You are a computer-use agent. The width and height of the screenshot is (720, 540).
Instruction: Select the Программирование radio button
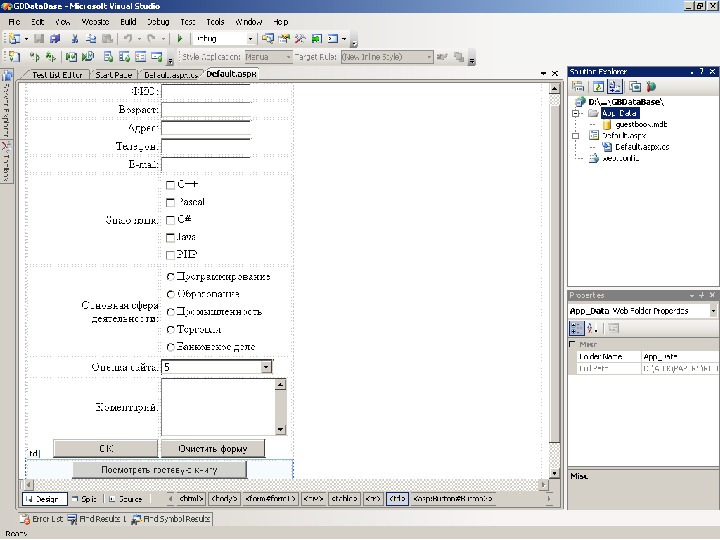(171, 276)
